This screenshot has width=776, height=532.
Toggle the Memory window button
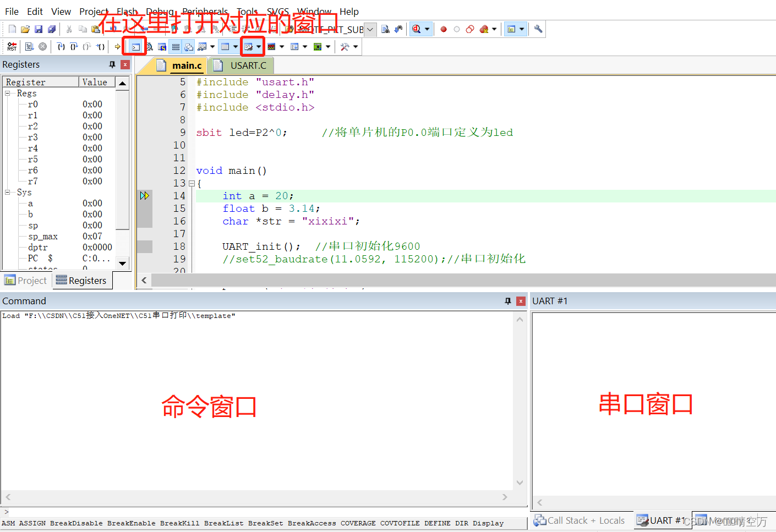225,47
